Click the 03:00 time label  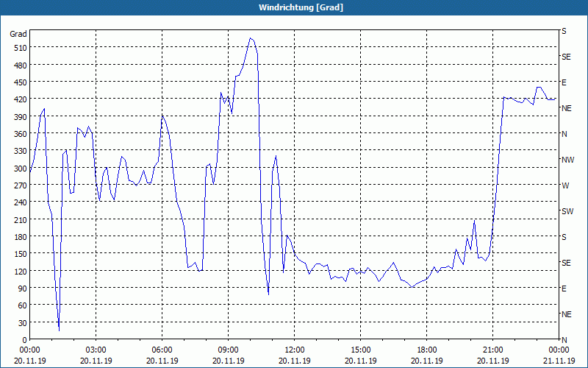[96, 350]
